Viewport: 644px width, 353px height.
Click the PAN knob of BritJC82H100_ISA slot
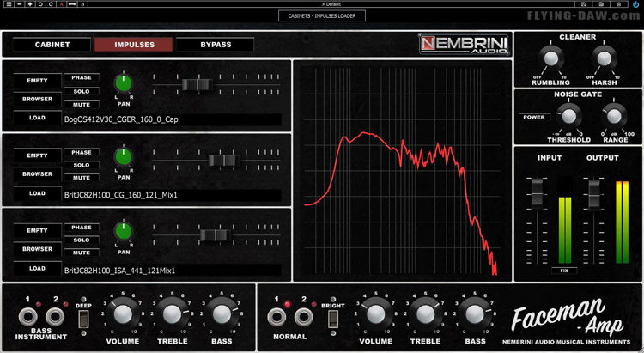point(123,231)
